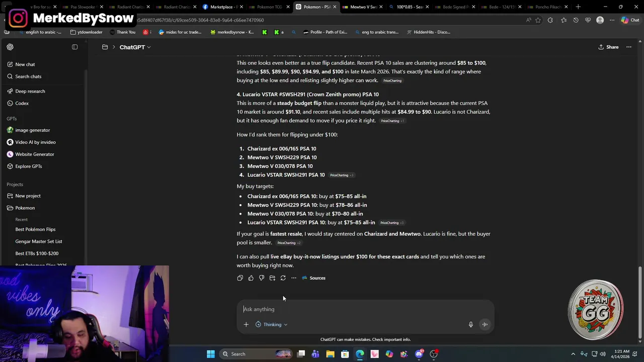Open the ChatGPT model selector dropdown
Screen dimensions: 644x362
(x=135, y=47)
